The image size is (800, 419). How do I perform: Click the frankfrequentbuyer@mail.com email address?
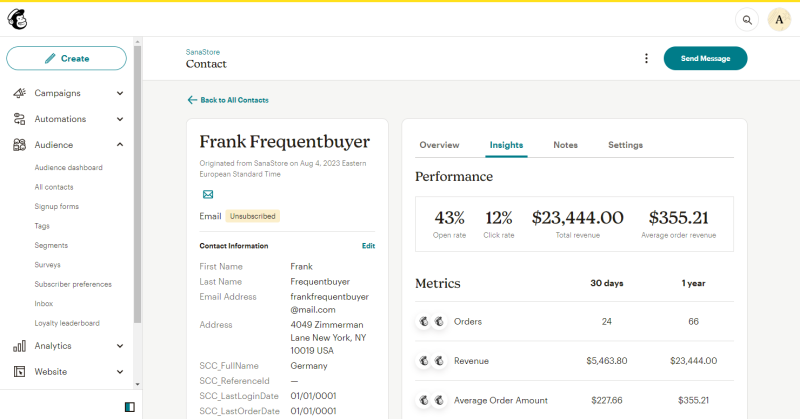[330, 303]
